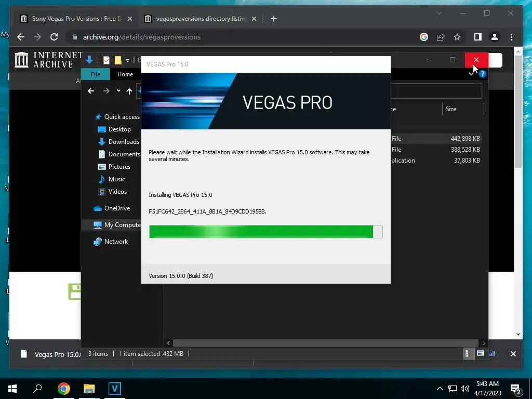
Task: Open Downloads in navigation pane
Action: point(118,142)
